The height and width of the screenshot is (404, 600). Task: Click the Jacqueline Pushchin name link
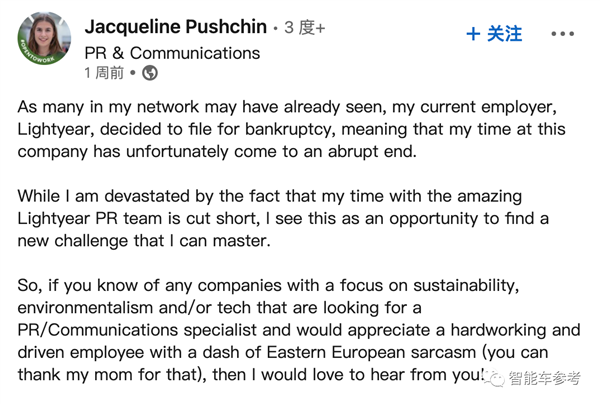tap(176, 27)
